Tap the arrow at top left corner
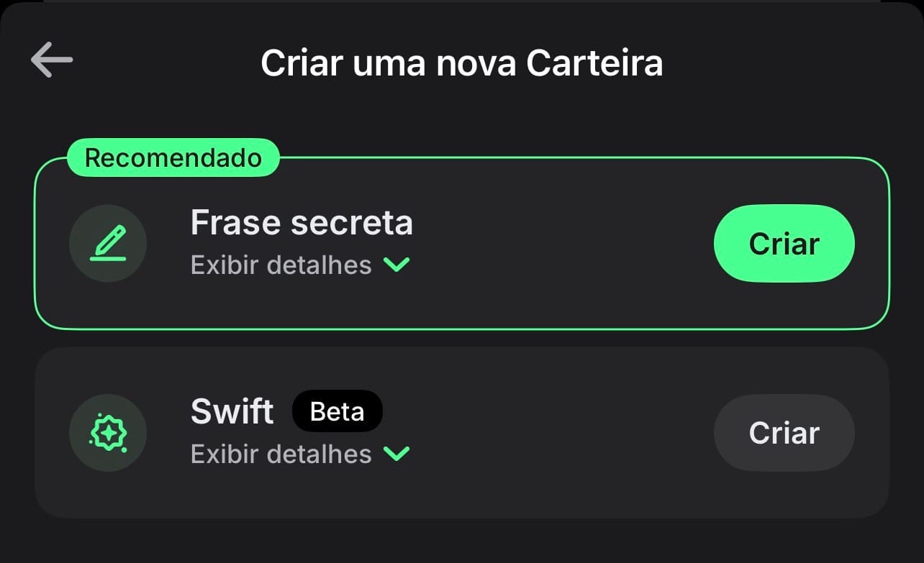Screen dimensions: 924x563 (x=51, y=60)
